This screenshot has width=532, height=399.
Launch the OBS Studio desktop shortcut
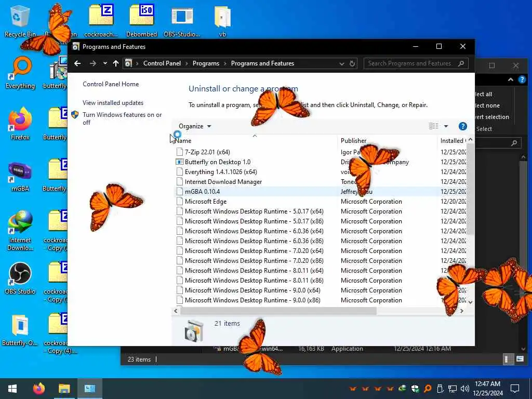coord(20,278)
